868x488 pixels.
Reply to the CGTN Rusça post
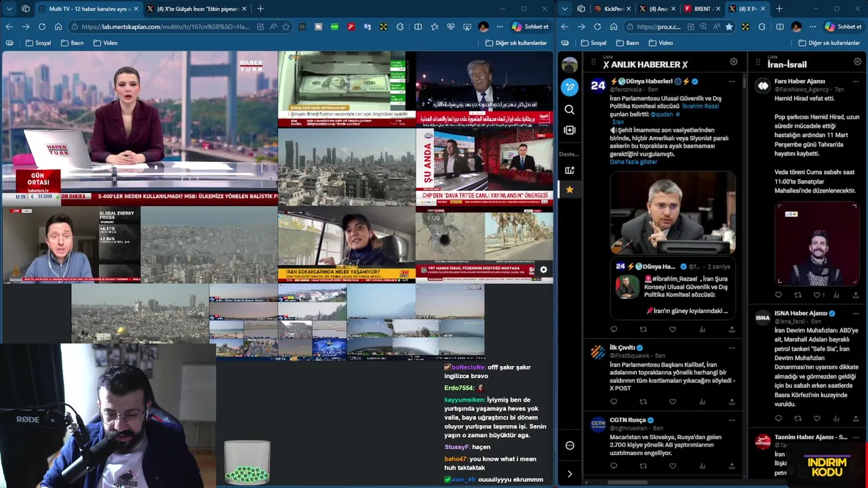coord(614,466)
